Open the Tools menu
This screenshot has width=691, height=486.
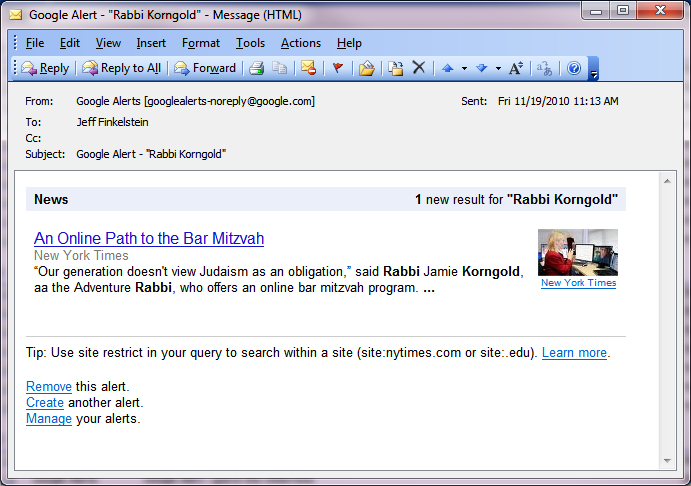click(250, 43)
